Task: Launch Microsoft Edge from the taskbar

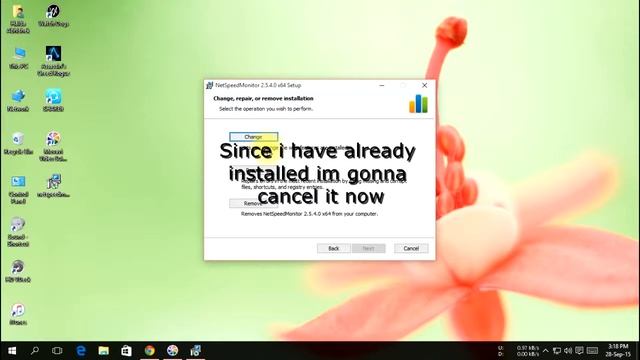Action: point(81,351)
